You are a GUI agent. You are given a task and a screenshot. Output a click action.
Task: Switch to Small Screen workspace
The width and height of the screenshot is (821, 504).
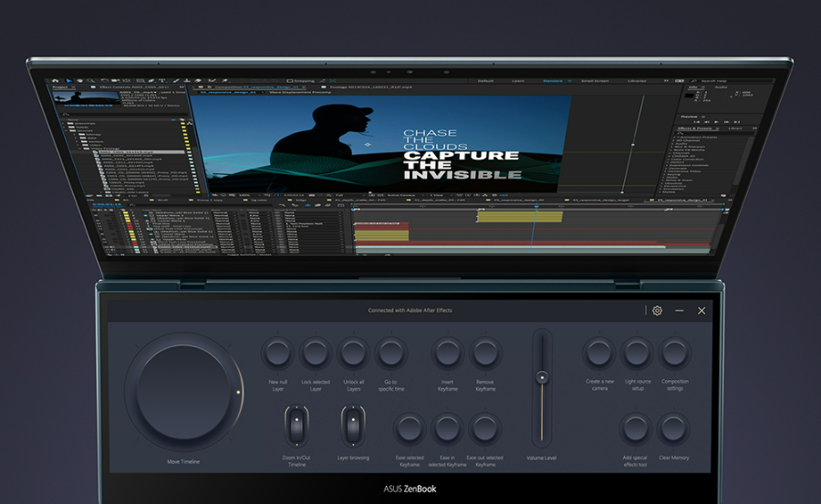[x=596, y=80]
